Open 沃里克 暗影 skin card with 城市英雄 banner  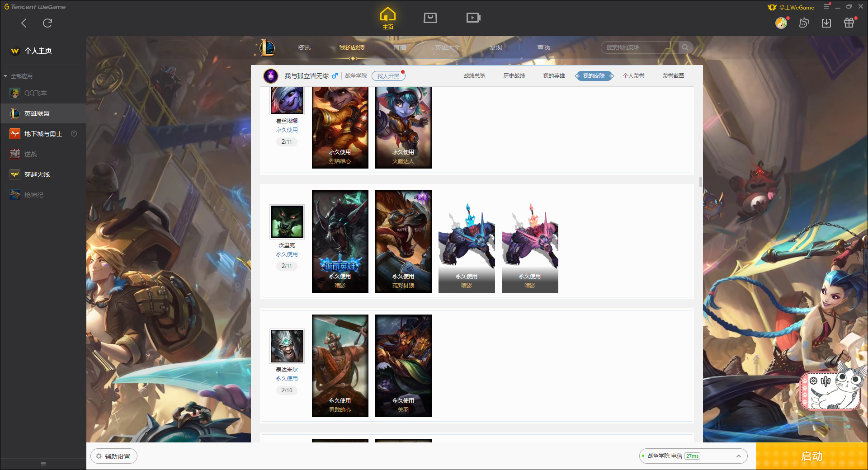[340, 241]
